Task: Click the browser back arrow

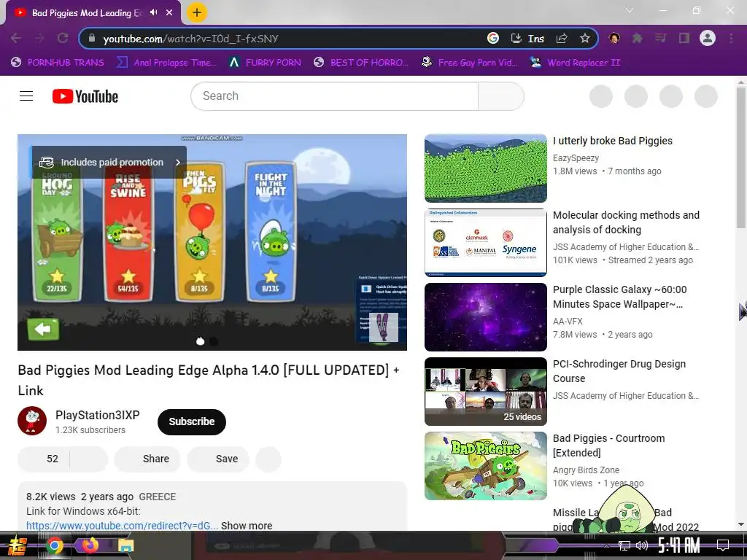Action: point(16,38)
